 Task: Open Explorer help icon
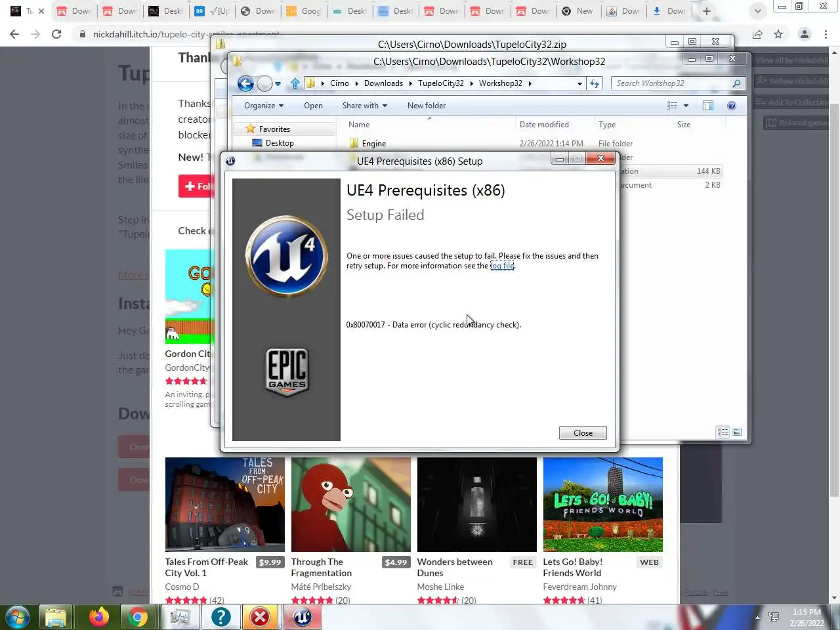coord(732,106)
